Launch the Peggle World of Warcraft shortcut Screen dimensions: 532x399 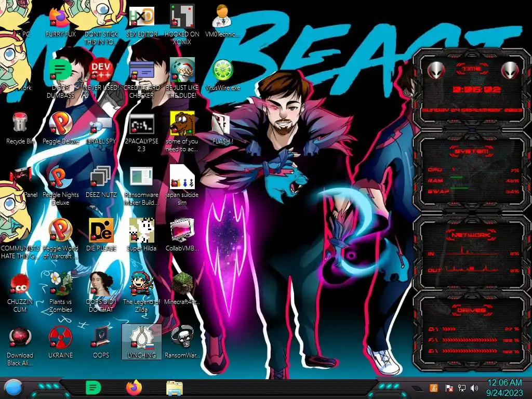tap(60, 239)
